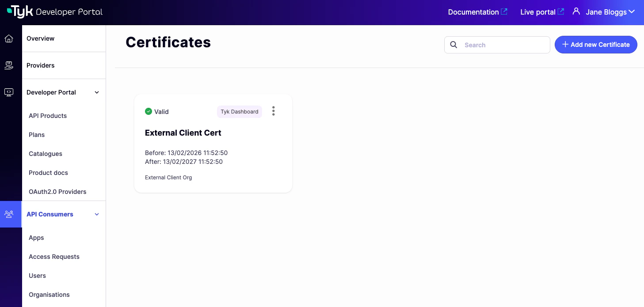Select the Home icon in the left rail
The image size is (644, 307).
coord(9,38)
